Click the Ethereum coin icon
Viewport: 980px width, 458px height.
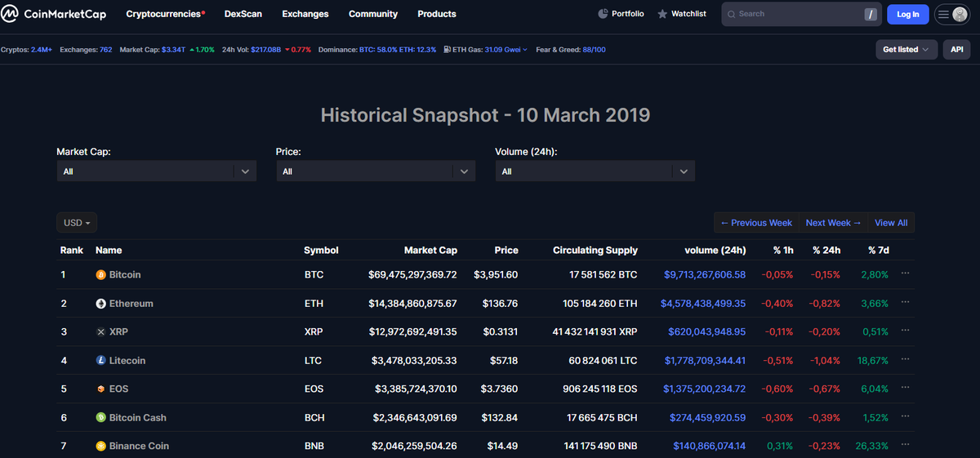point(101,304)
